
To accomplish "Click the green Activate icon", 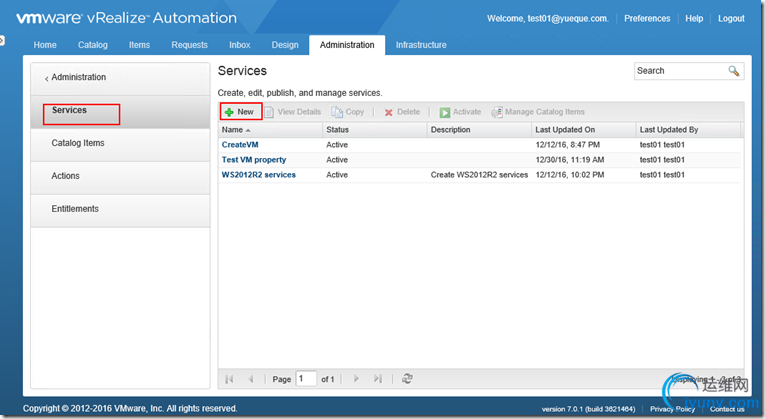I will [444, 113].
